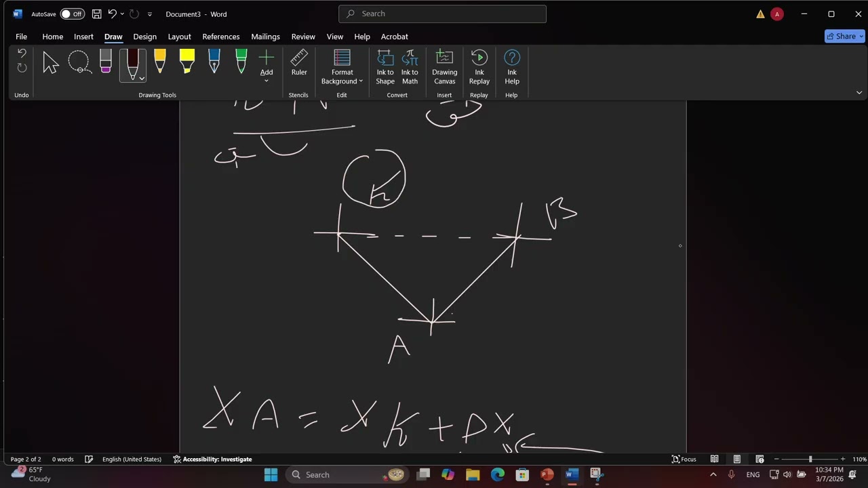Click Page 2 of 2 status
The image size is (868, 488).
pos(26,459)
